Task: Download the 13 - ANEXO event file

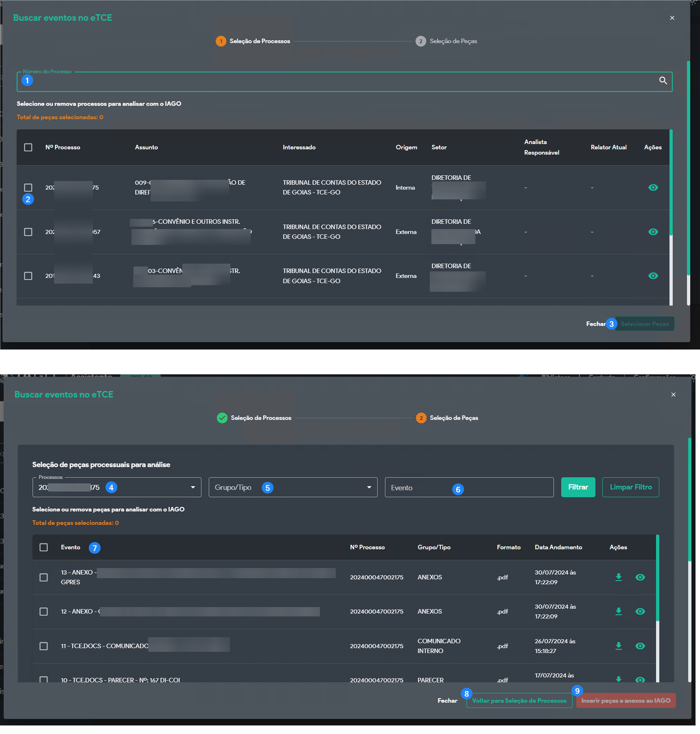Action: click(x=618, y=577)
